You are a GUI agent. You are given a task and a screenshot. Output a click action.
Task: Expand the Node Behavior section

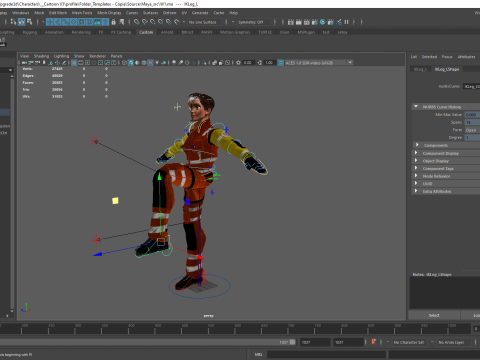pyautogui.click(x=416, y=176)
